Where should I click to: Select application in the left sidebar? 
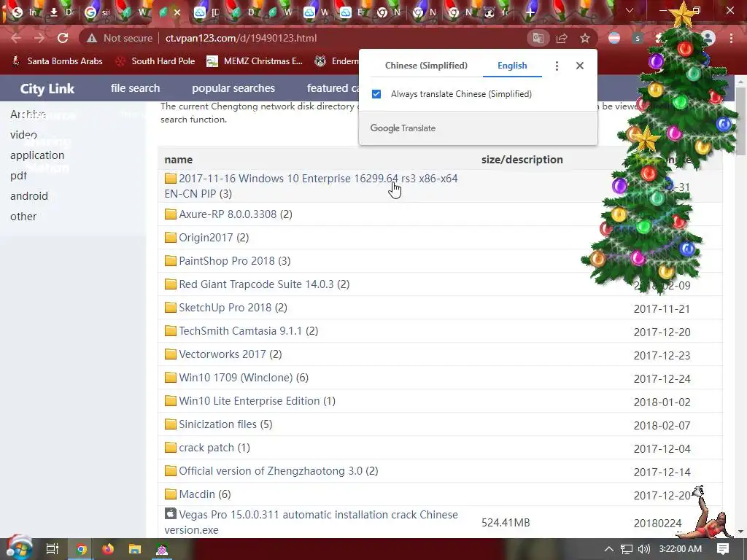(37, 155)
